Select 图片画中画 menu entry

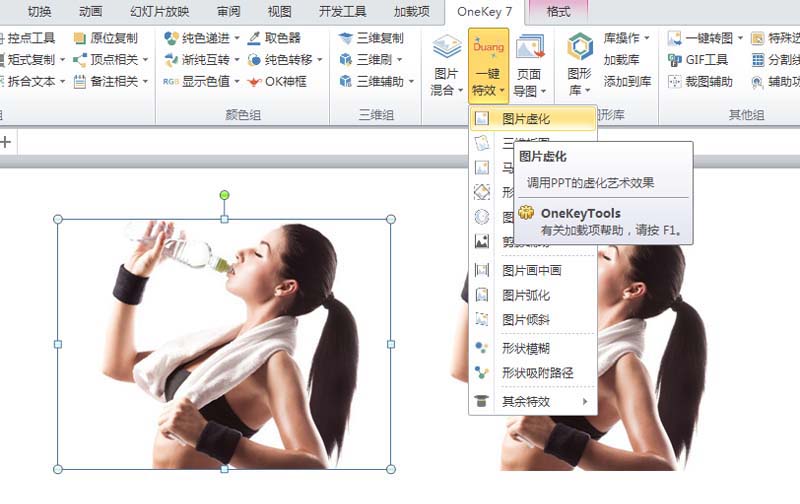tap(533, 270)
